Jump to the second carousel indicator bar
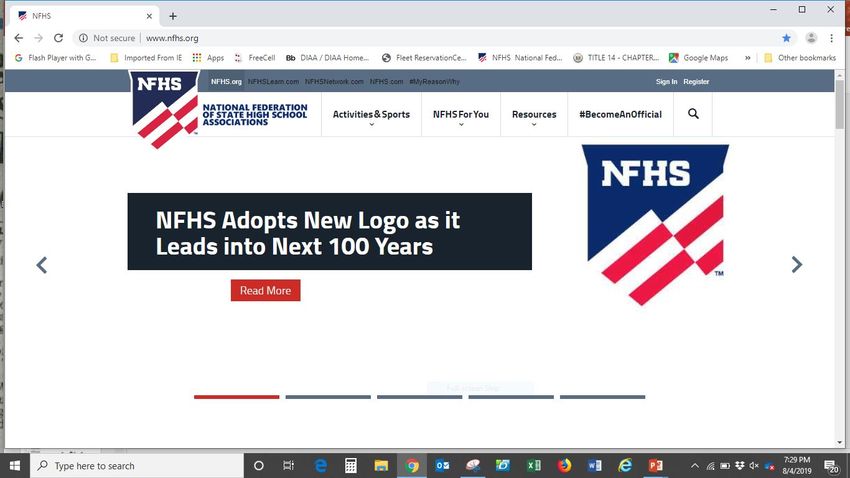The image size is (850, 478). click(x=328, y=397)
